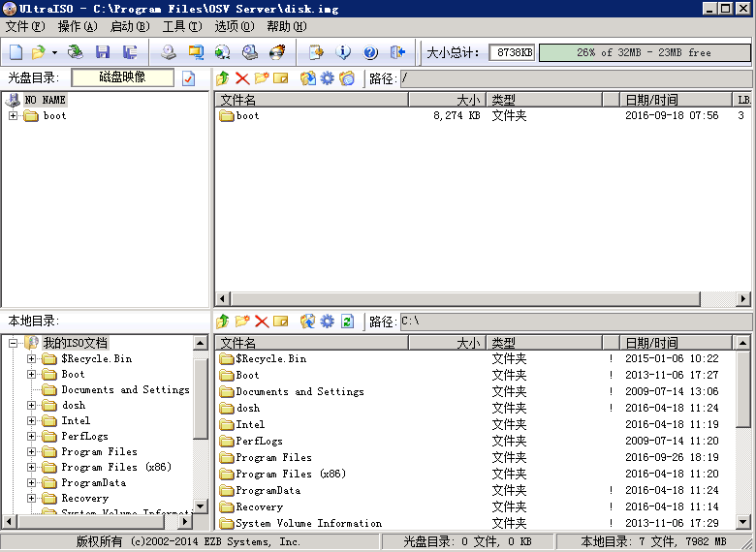Create new folder in image pane
This screenshot has height=552, width=756.
coord(262,78)
